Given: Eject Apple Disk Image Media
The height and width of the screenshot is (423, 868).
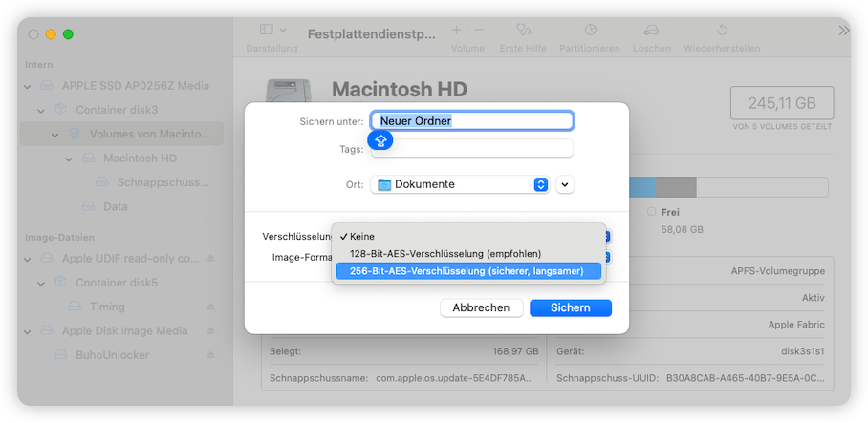Looking at the screenshot, I should click(x=210, y=330).
